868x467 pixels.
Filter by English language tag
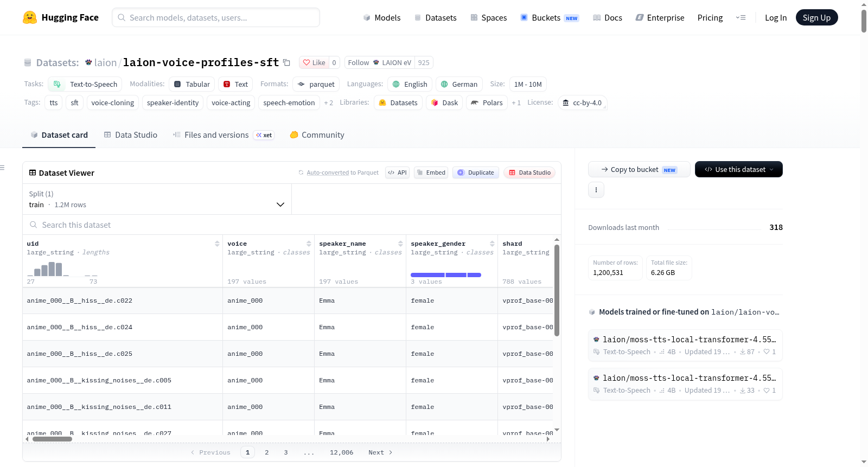click(410, 84)
